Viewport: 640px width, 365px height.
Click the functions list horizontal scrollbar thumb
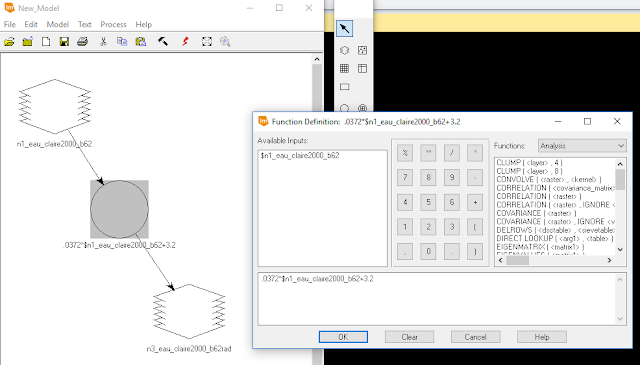(518, 260)
